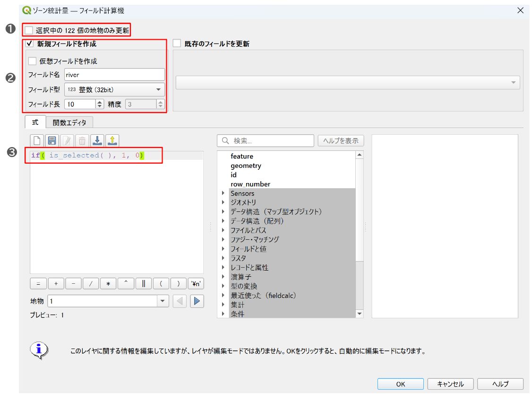Increase フィールド長 with up arrow
The image size is (532, 402).
(x=99, y=102)
